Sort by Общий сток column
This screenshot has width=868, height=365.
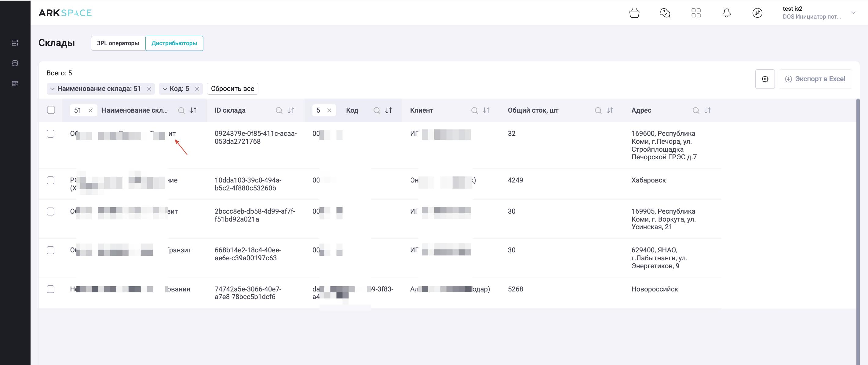tap(610, 110)
